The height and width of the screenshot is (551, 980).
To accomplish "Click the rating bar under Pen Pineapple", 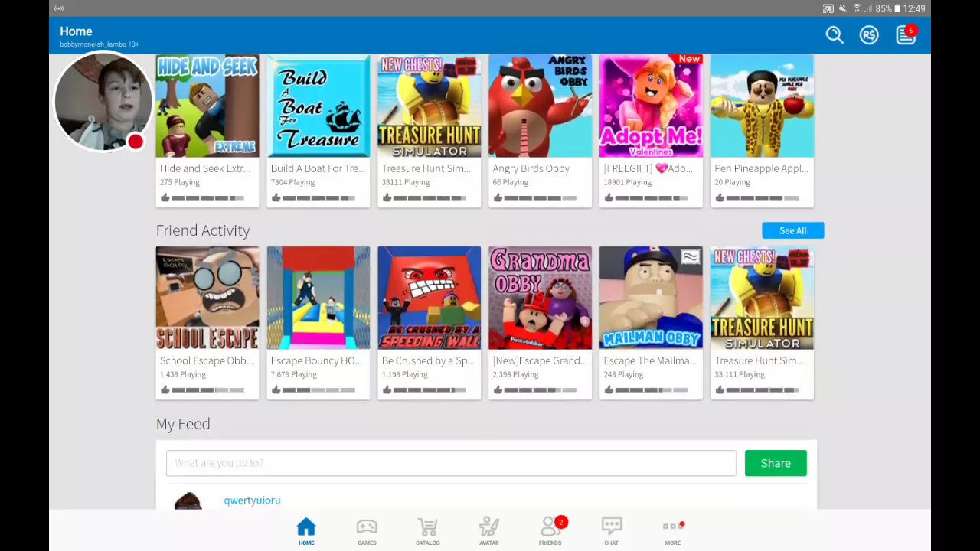I will 763,198.
